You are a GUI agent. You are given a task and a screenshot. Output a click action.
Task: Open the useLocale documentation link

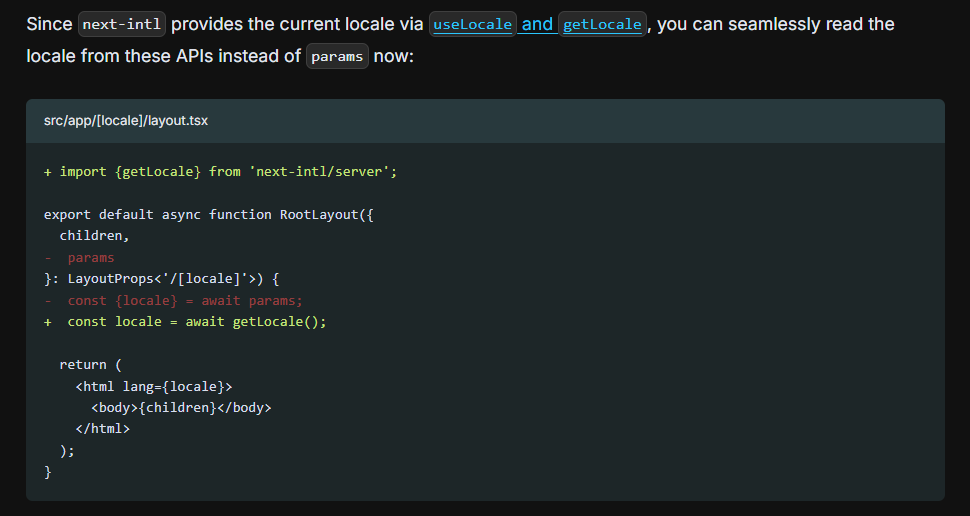pyautogui.click(x=473, y=24)
